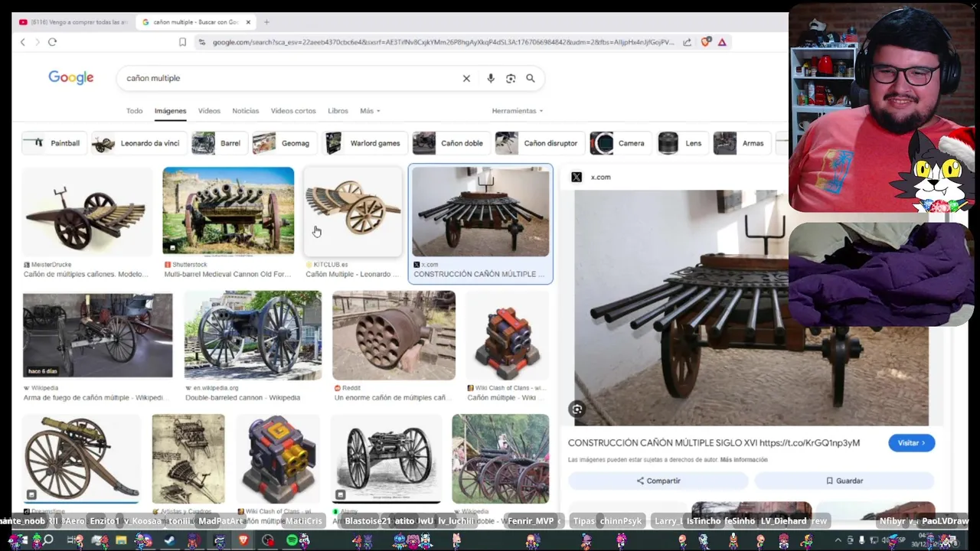Open a new browser tab with plus
The image size is (980, 551).
click(266, 22)
